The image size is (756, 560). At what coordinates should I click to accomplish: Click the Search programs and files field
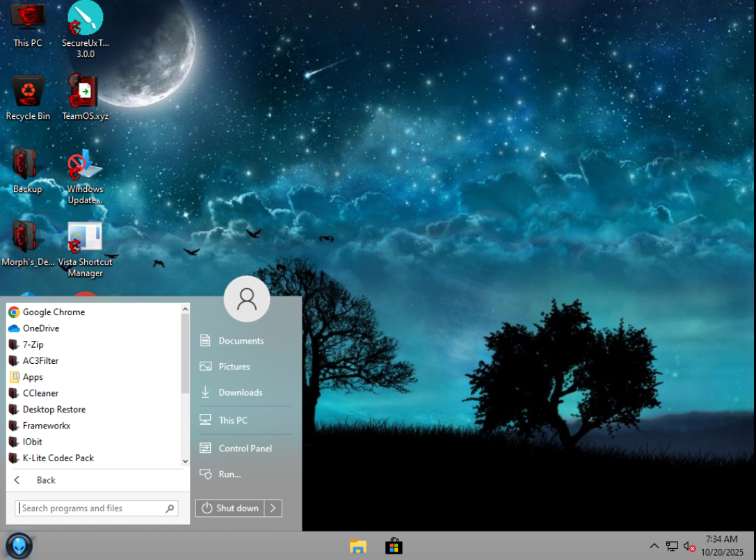pyautogui.click(x=90, y=509)
